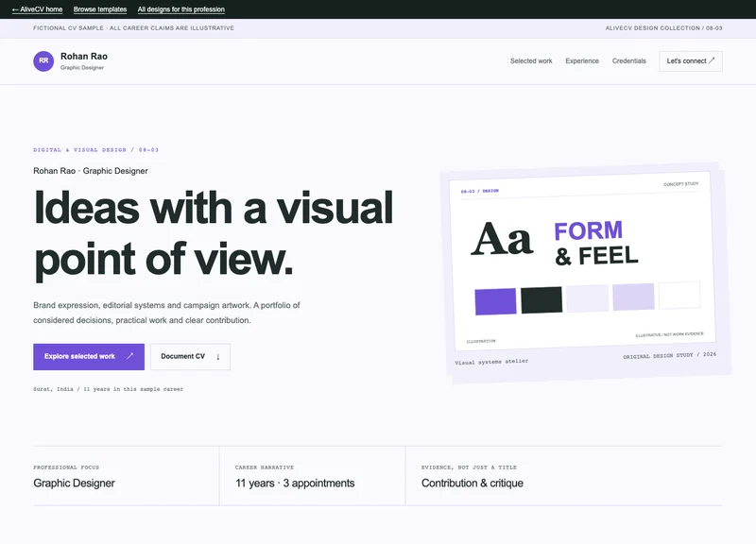The image size is (756, 544).
Task: Open All designs for this profession
Action: pyautogui.click(x=180, y=9)
